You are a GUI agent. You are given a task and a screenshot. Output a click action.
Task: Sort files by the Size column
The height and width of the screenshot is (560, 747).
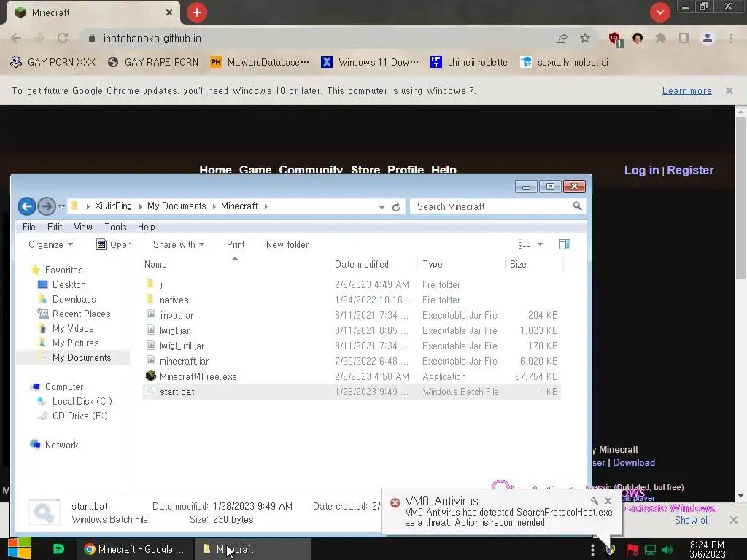click(x=518, y=264)
